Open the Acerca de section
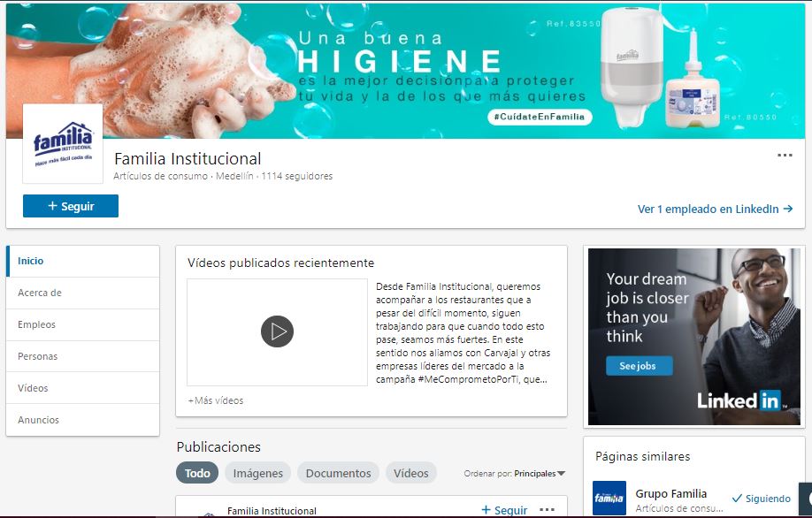 pos(83,293)
